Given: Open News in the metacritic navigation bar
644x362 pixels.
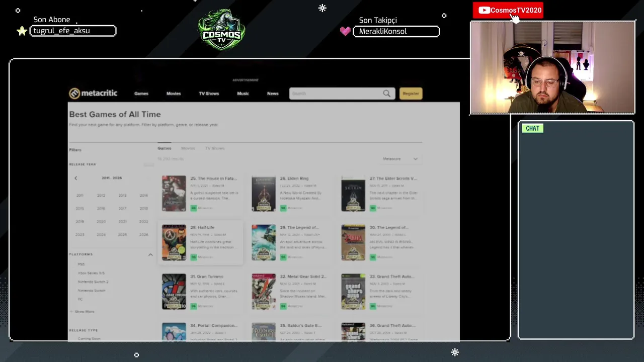Looking at the screenshot, I should coord(273,94).
